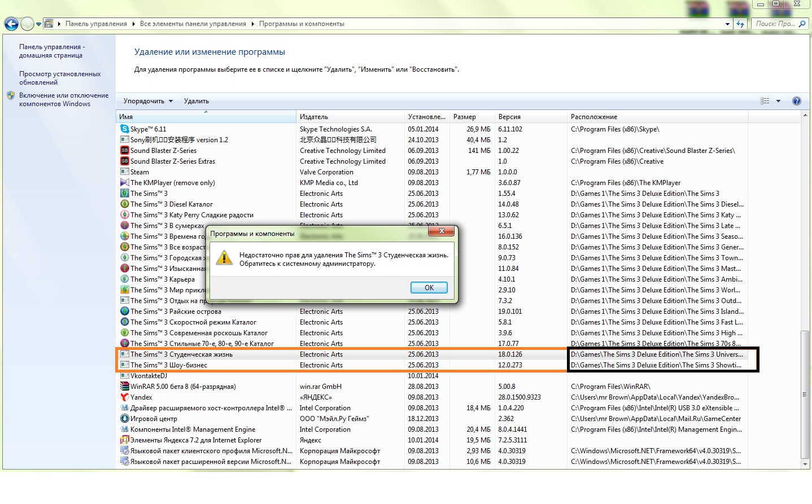Click the Sound Blaster Z-Series icon

click(124, 151)
